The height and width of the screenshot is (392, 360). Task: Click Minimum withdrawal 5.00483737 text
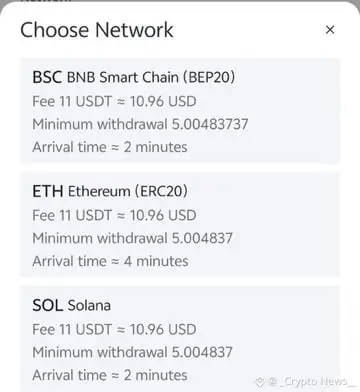coord(140,124)
